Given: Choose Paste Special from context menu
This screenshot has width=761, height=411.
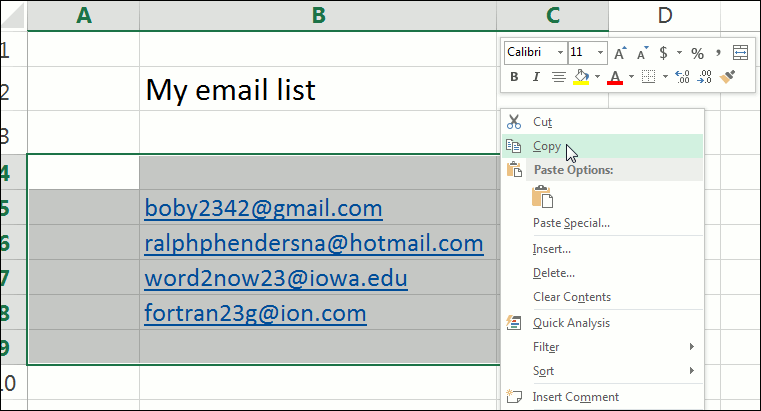Looking at the screenshot, I should (x=602, y=223).
